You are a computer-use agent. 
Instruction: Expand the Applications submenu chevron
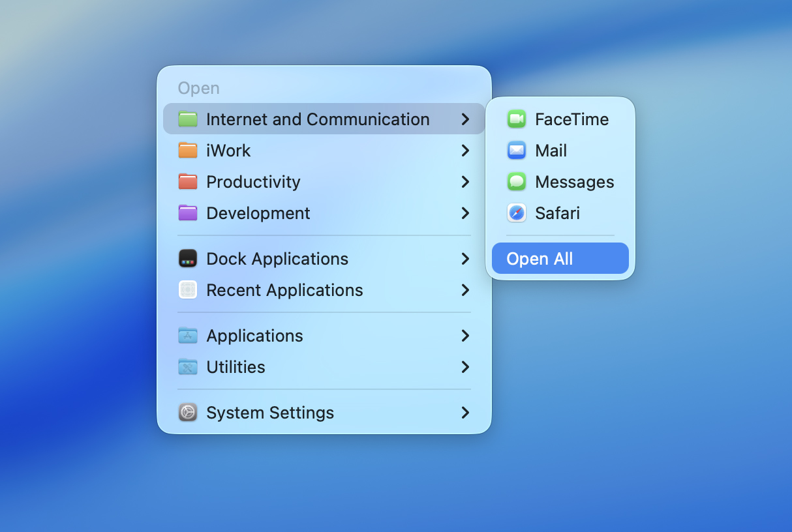pyautogui.click(x=465, y=336)
